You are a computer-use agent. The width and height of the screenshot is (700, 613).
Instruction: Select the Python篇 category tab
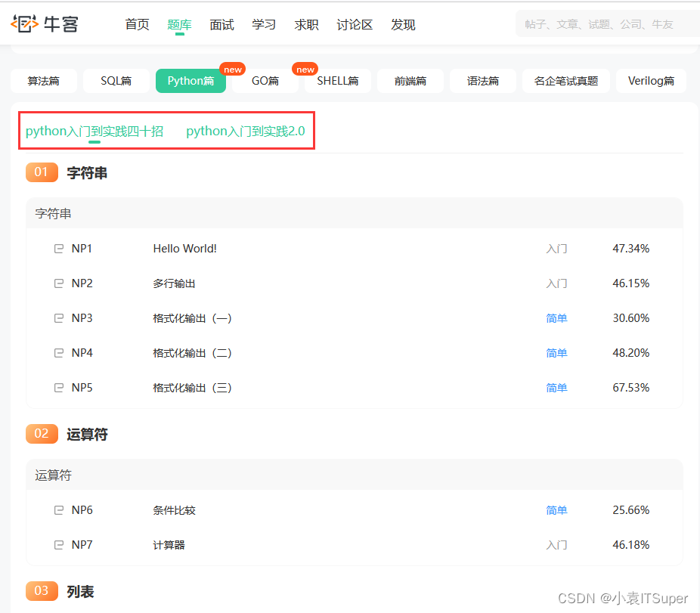coord(190,81)
